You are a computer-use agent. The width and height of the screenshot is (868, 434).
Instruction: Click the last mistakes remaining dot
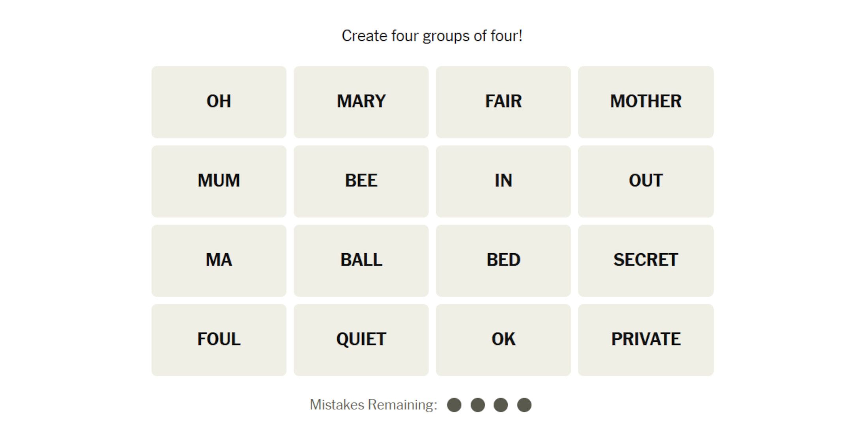tap(524, 405)
